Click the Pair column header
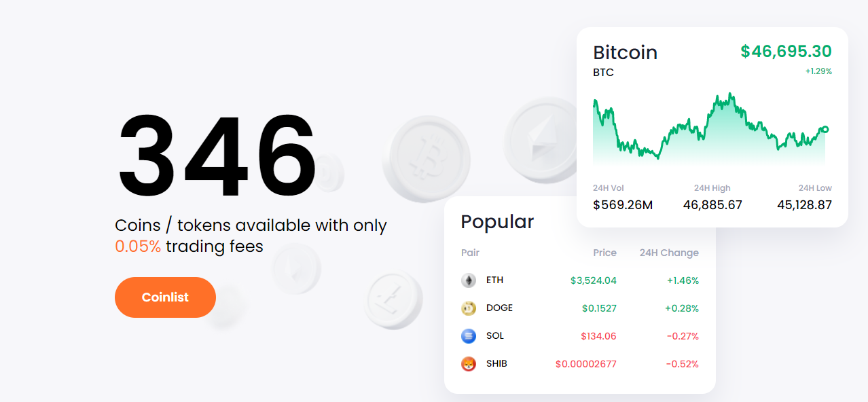The height and width of the screenshot is (402, 868). pos(470,253)
